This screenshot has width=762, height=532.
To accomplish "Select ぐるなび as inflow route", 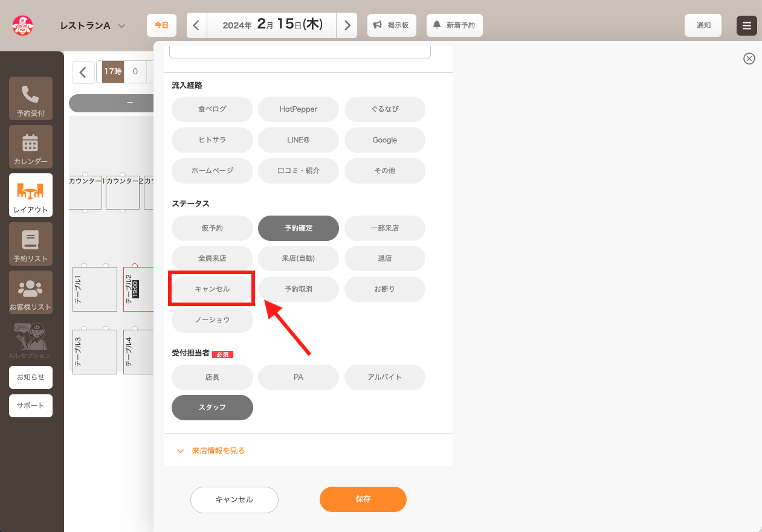I will [385, 109].
